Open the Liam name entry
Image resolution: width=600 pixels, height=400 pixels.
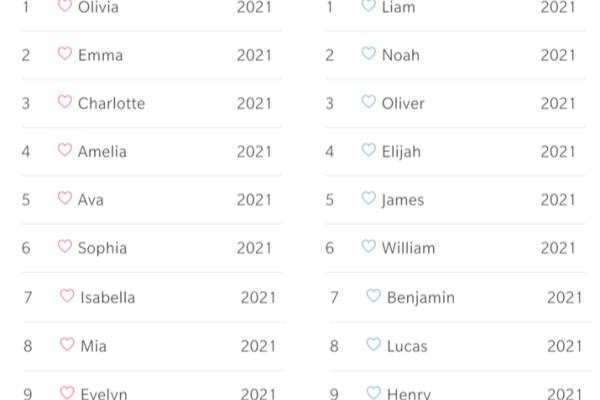tap(398, 7)
